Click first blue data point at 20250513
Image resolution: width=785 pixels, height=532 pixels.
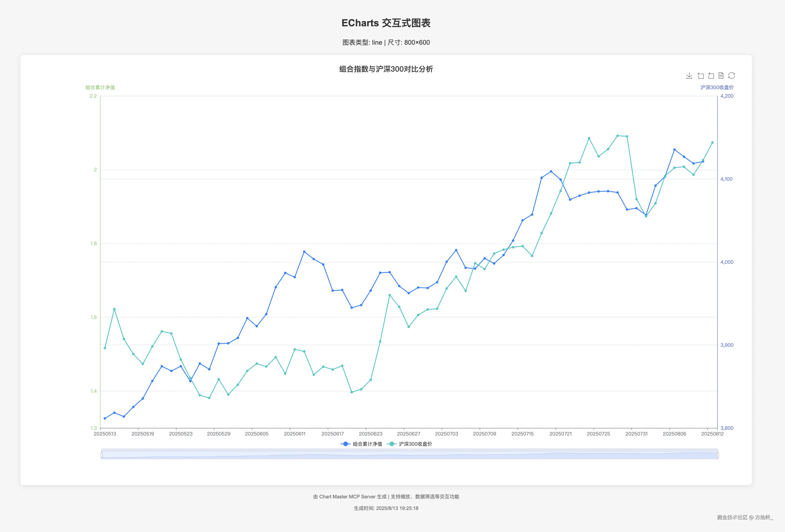(105, 418)
